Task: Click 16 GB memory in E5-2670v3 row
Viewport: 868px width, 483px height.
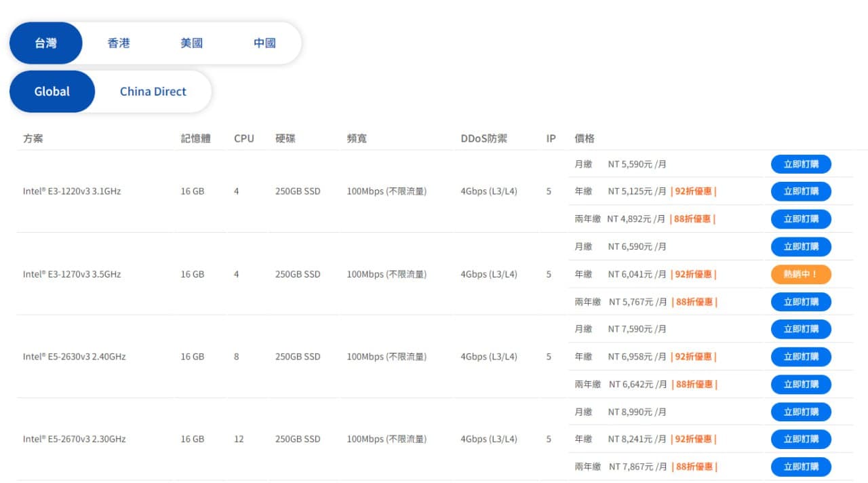Action: click(193, 439)
